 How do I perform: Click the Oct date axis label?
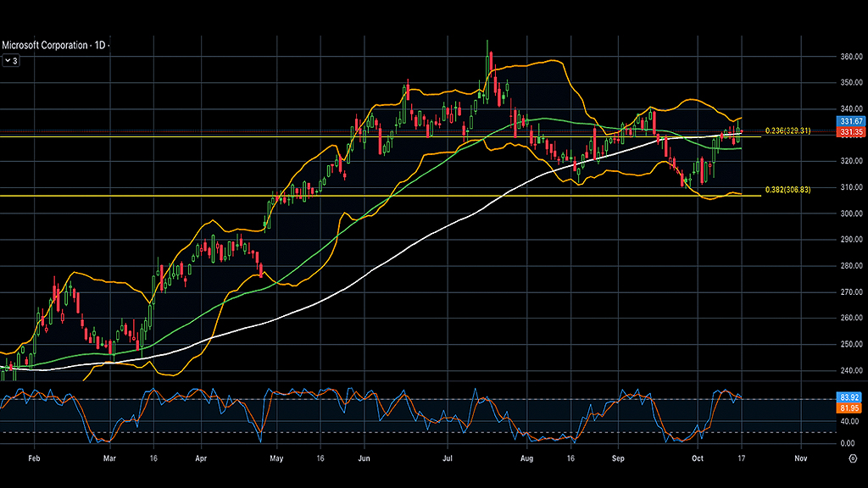[x=698, y=458]
